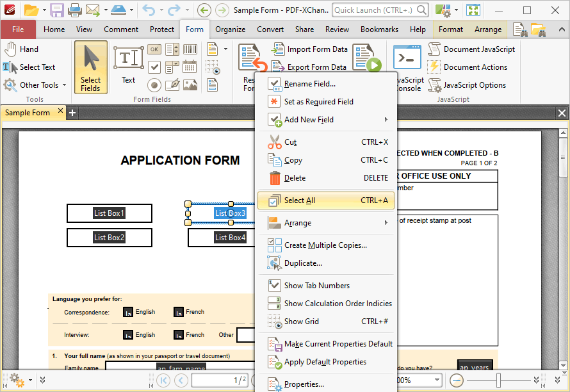Open the email dropdown arrow
The width and height of the screenshot is (570, 392).
106,10
